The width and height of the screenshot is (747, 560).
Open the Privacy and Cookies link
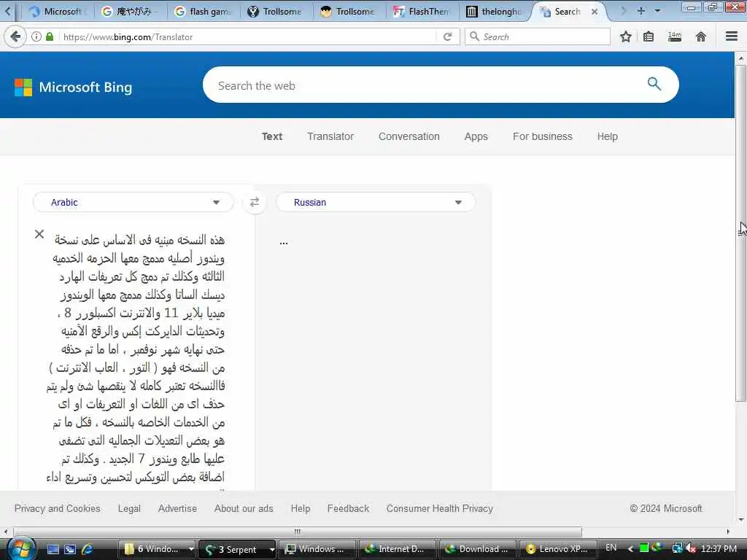(57, 508)
